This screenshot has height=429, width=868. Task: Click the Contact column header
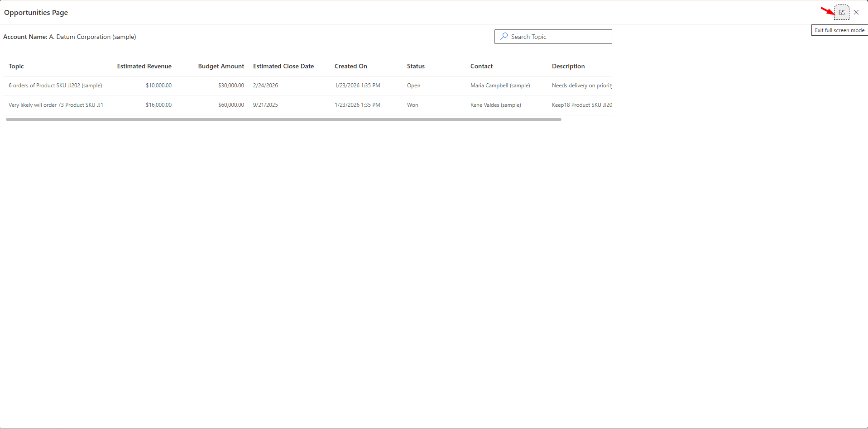point(481,66)
